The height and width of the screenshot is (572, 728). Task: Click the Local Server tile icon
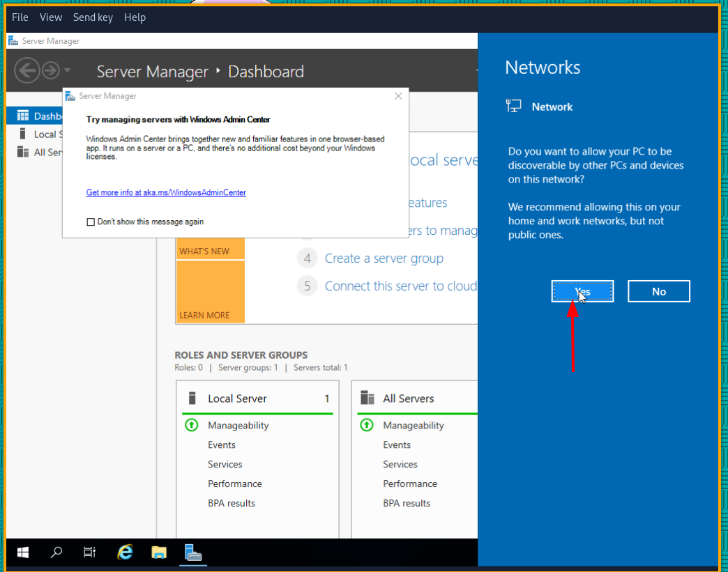pos(192,398)
